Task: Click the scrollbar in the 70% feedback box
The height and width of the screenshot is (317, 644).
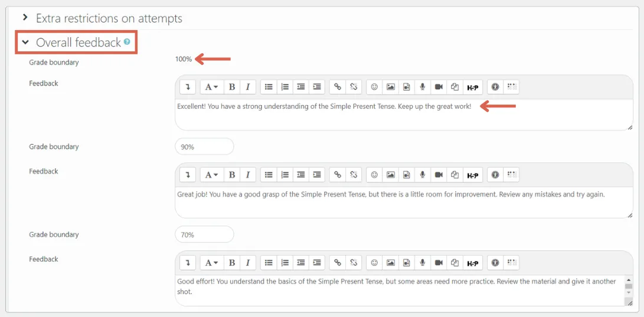Action: tap(629, 289)
